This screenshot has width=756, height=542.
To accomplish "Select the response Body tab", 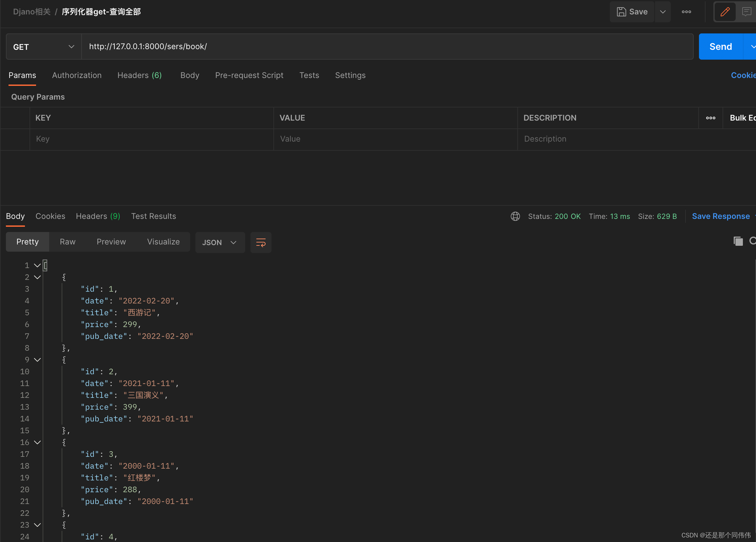I will click(15, 216).
